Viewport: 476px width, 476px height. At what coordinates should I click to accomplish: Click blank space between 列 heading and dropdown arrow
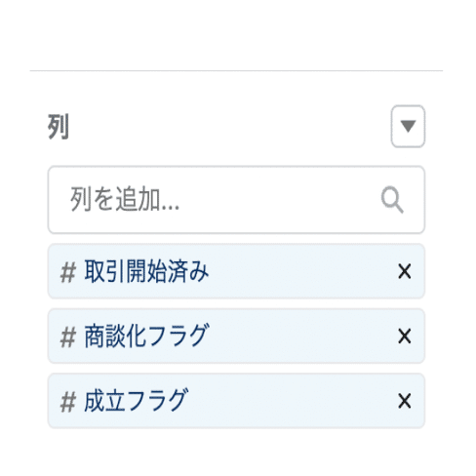coord(227,127)
